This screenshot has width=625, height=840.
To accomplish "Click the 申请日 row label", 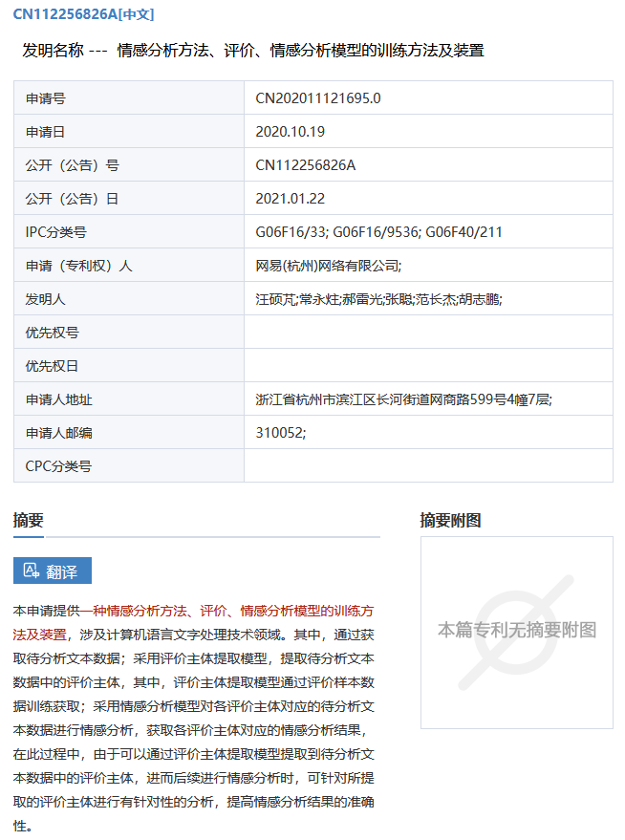I will [46, 132].
